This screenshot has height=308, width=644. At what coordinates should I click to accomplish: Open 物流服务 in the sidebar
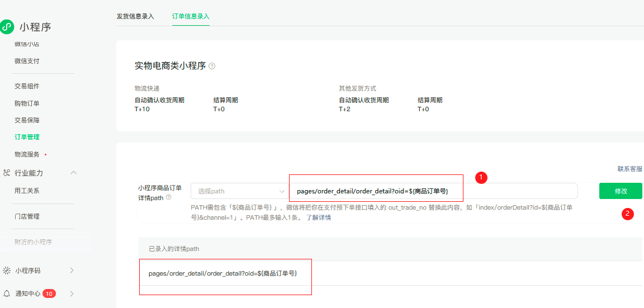(x=27, y=154)
